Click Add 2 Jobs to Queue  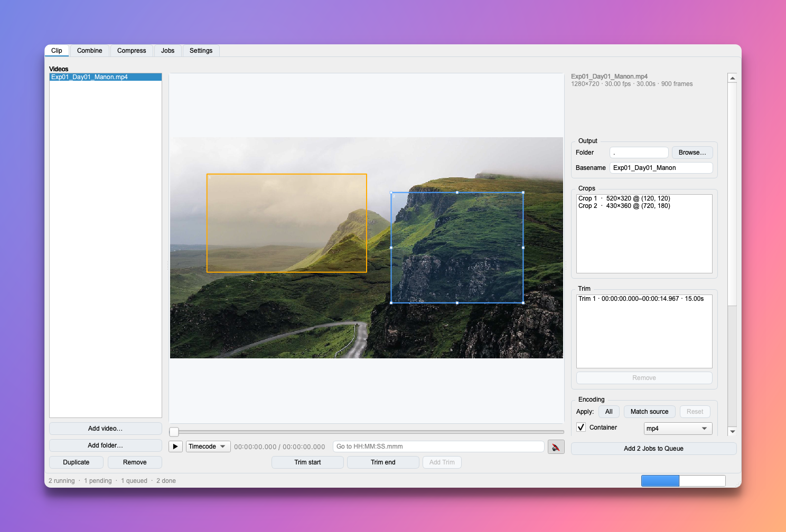click(653, 449)
